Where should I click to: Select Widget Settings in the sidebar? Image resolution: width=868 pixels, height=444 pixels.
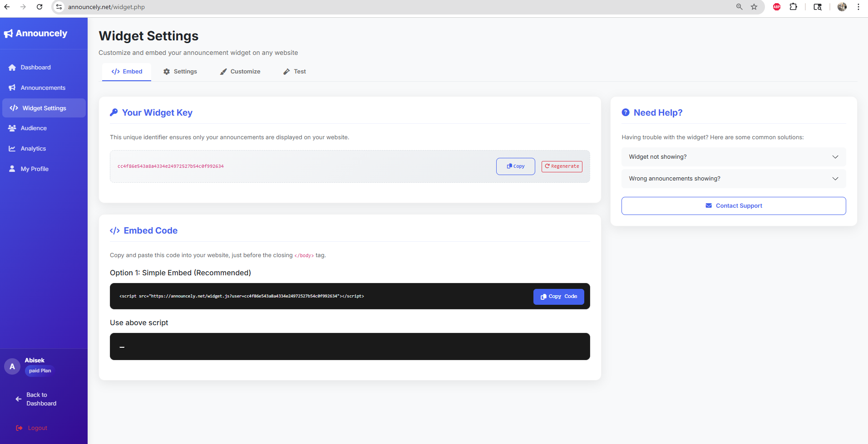[44, 108]
